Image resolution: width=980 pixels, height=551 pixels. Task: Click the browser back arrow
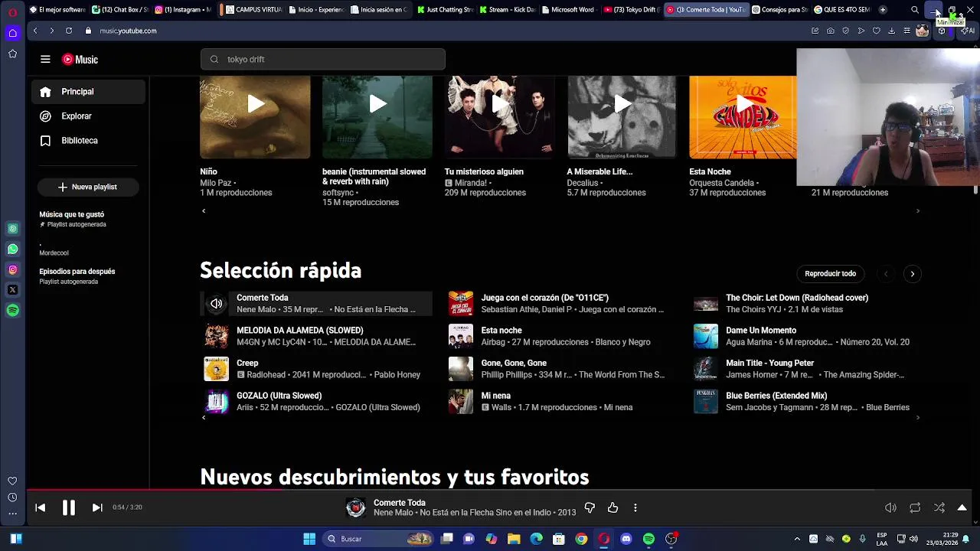click(x=35, y=31)
